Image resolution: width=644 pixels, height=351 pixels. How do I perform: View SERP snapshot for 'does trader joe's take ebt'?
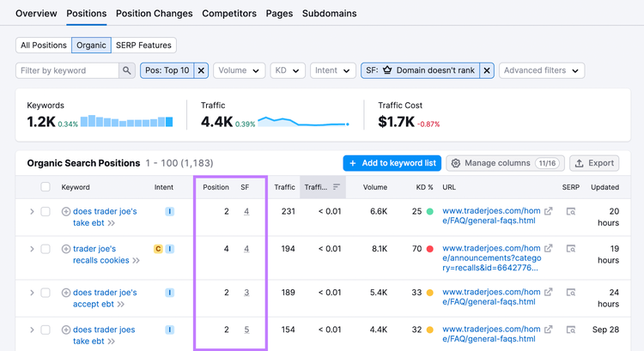coord(570,211)
